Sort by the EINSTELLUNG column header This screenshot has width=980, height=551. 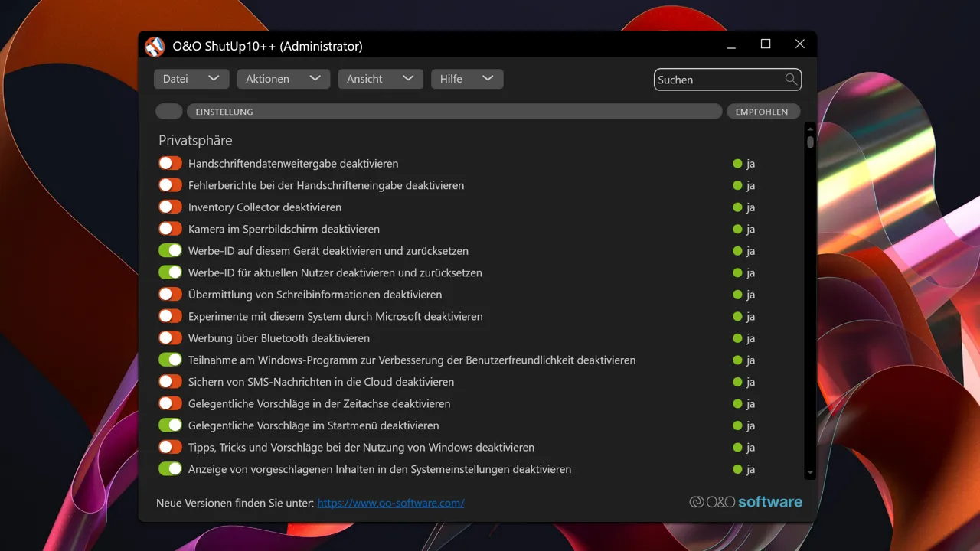[x=454, y=112]
